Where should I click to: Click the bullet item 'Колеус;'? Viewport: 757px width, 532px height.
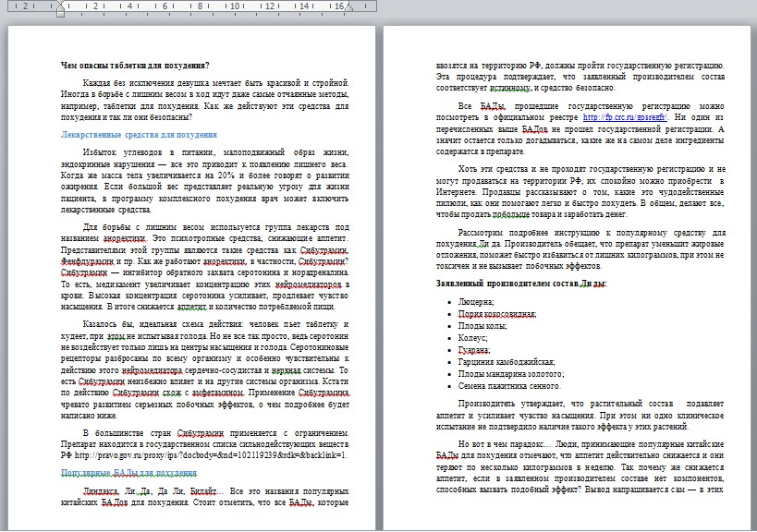(472, 338)
